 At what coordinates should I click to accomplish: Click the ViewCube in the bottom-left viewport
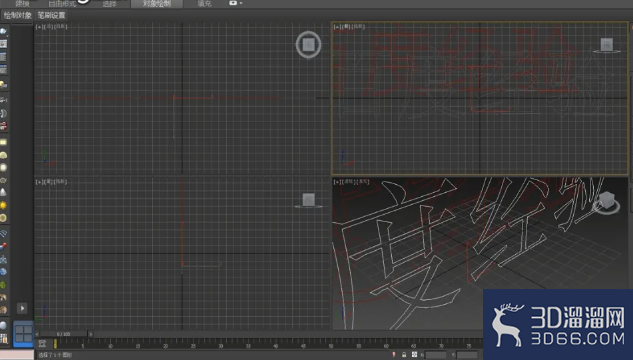point(308,200)
